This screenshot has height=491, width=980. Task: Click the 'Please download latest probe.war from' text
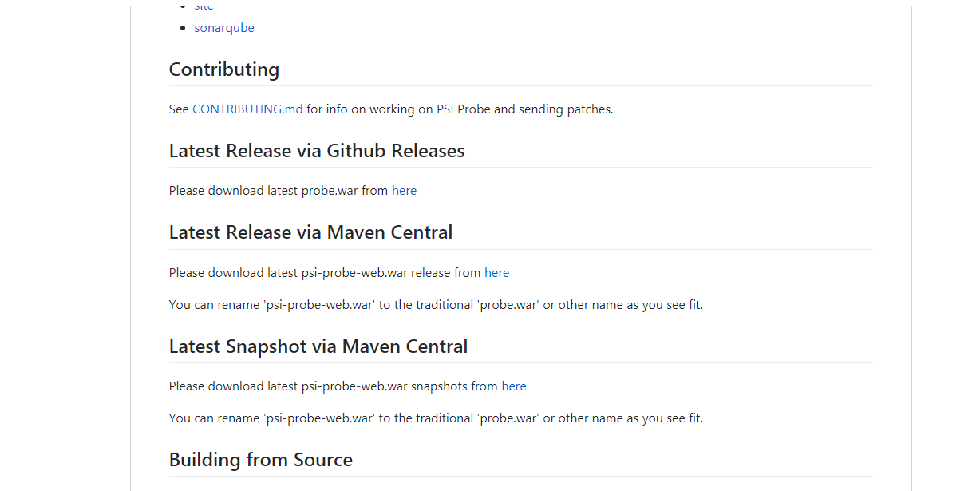[x=279, y=191]
